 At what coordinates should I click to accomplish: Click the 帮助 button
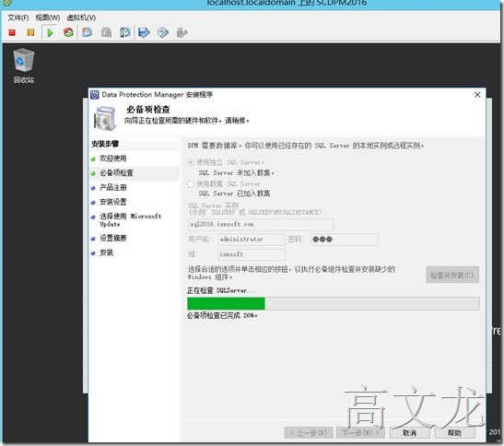click(454, 433)
